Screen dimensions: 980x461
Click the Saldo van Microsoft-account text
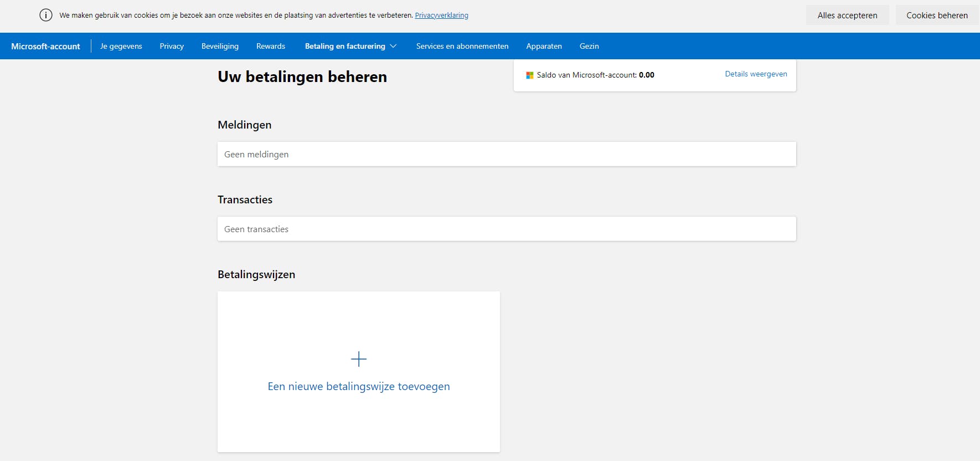596,75
